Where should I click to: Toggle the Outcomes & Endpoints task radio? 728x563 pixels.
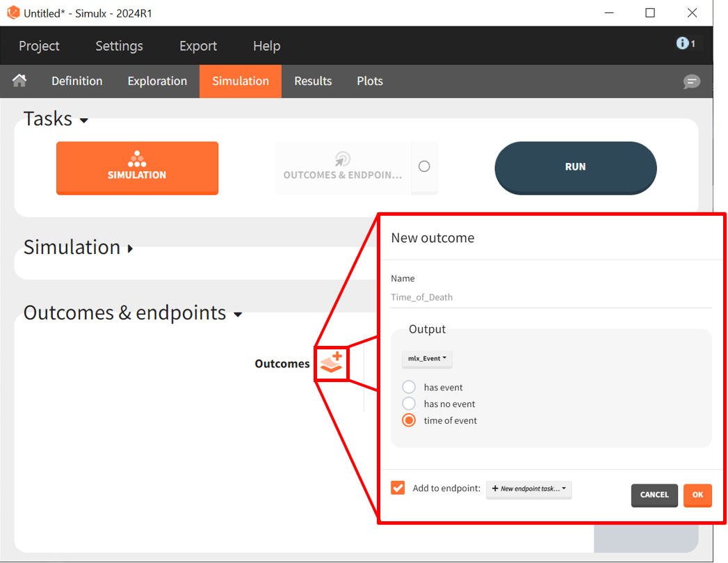coord(424,166)
